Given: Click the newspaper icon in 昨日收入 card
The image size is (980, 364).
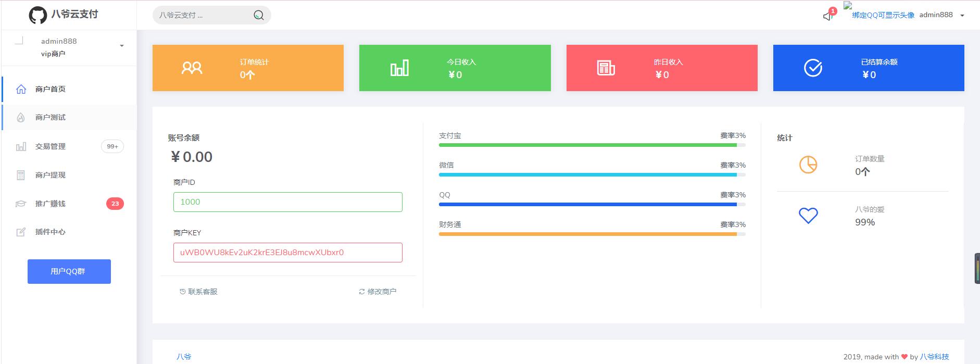Looking at the screenshot, I should pyautogui.click(x=606, y=68).
